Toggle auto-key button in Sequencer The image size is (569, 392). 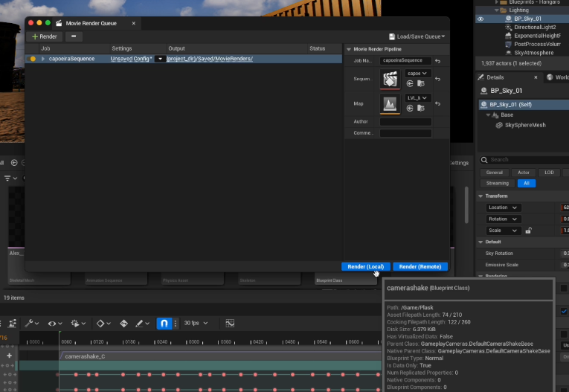point(123,323)
